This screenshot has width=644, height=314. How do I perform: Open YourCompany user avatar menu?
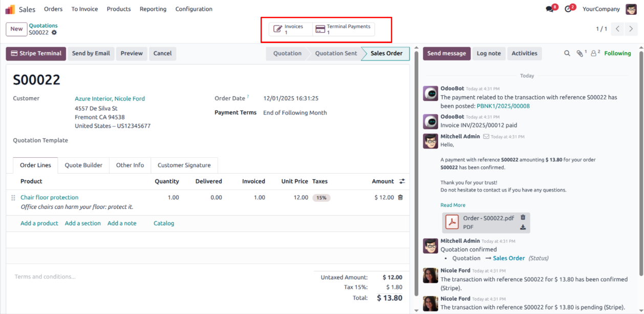tap(631, 9)
